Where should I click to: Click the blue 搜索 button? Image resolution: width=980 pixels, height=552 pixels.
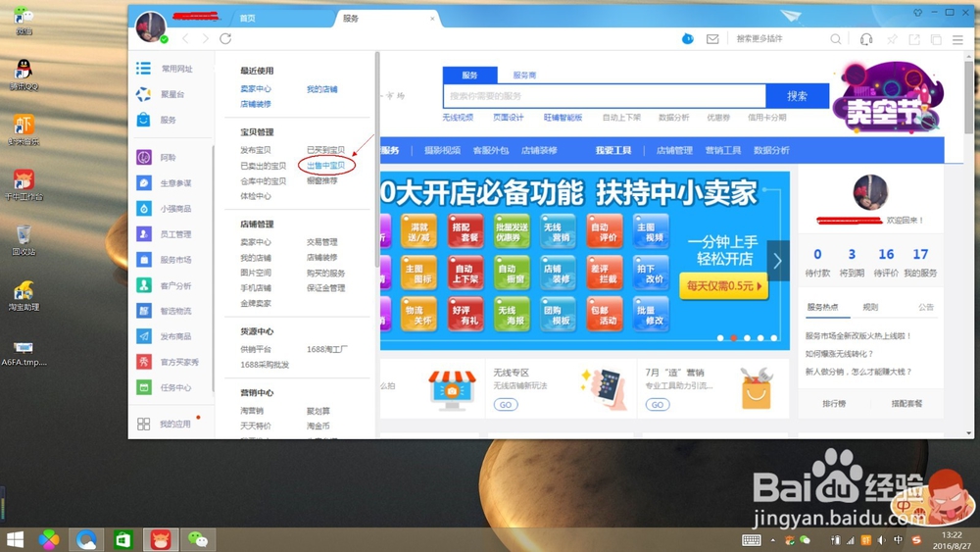pyautogui.click(x=797, y=96)
